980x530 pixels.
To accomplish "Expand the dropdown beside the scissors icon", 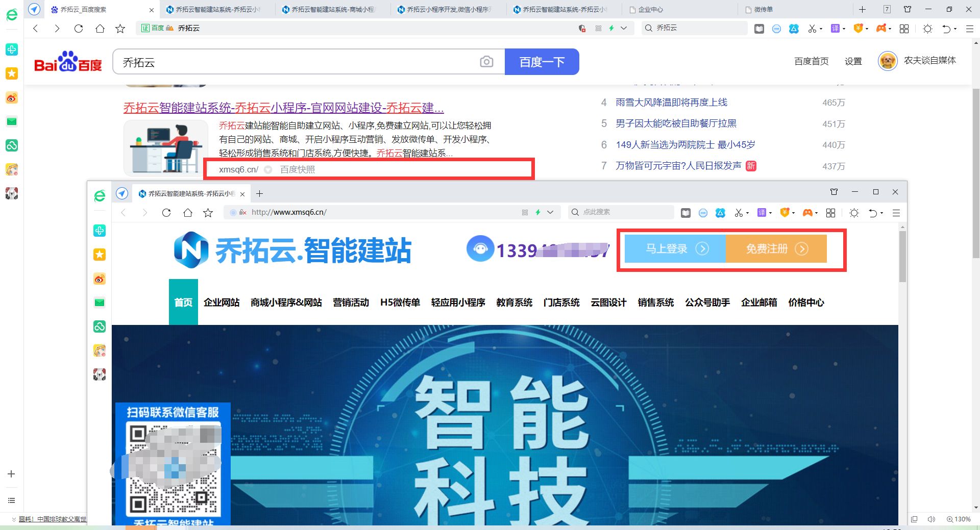I will point(821,29).
